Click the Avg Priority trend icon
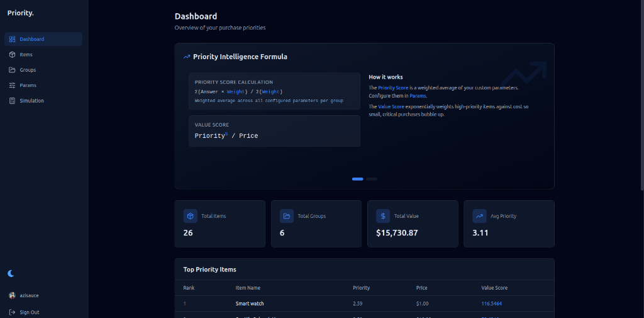Image resolution: width=644 pixels, height=318 pixels. coord(479,216)
